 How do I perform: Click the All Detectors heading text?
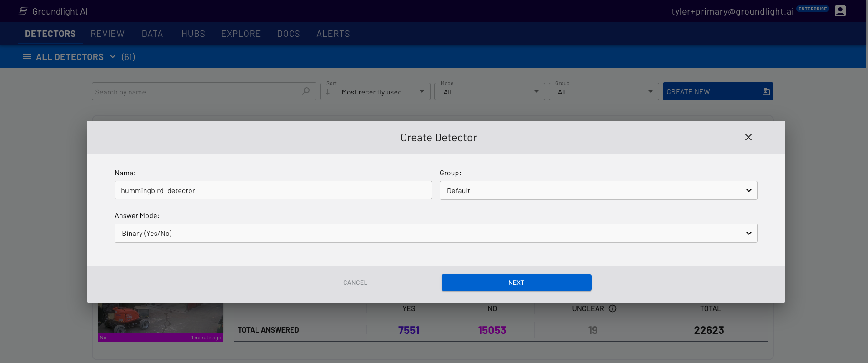[x=70, y=57]
